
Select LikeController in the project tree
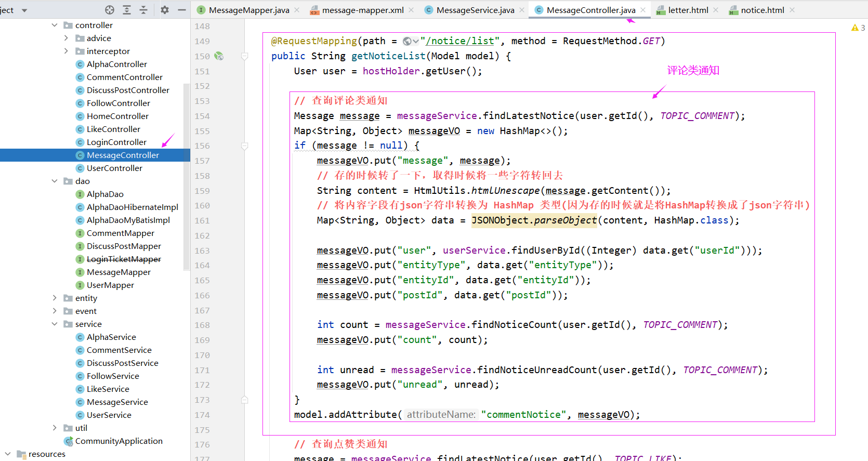(113, 129)
